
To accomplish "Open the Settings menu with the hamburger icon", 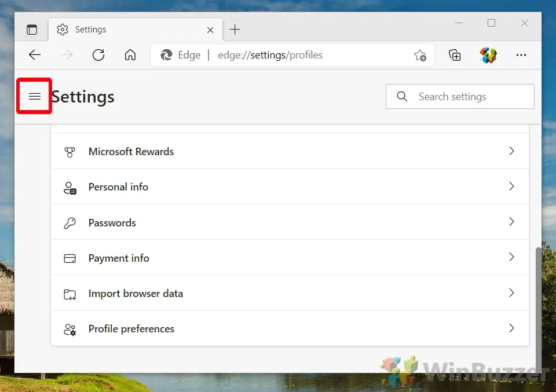I will pyautogui.click(x=34, y=96).
